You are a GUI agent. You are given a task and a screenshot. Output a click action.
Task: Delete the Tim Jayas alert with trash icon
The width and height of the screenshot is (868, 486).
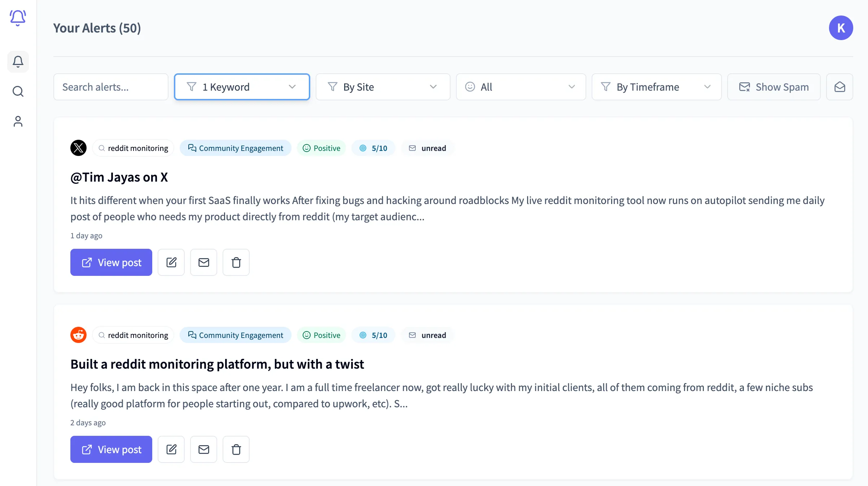coord(236,262)
